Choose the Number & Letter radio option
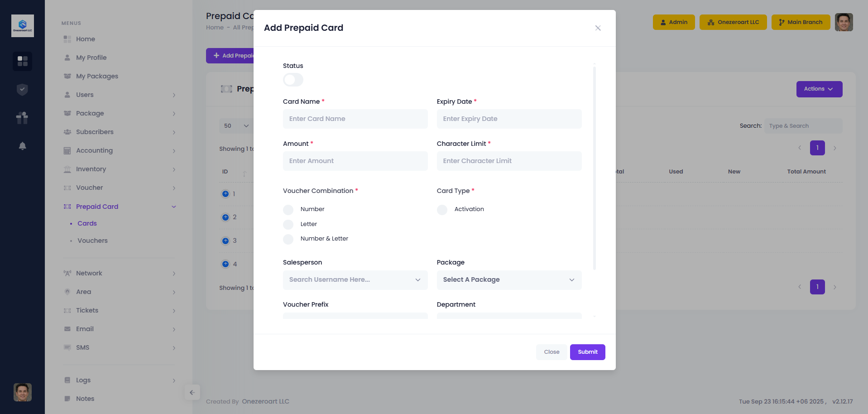Screen dimensions: 868x414 pos(288,239)
